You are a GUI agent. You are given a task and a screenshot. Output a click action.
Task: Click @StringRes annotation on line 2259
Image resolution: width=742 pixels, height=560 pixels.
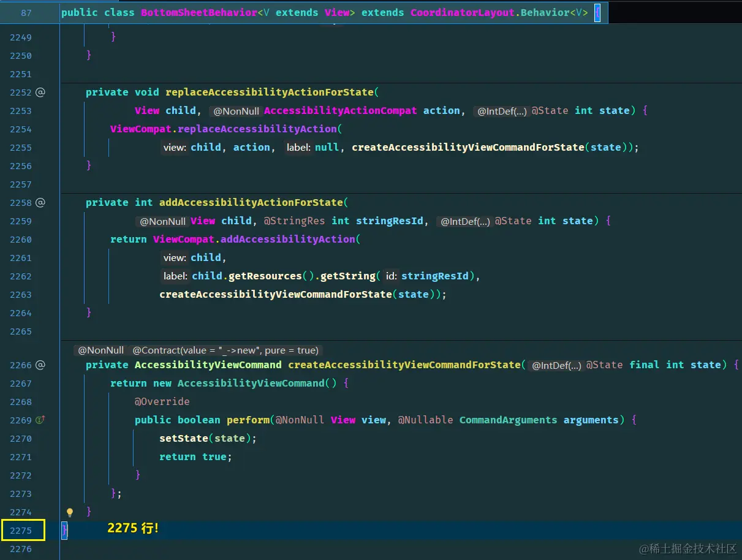(x=294, y=221)
